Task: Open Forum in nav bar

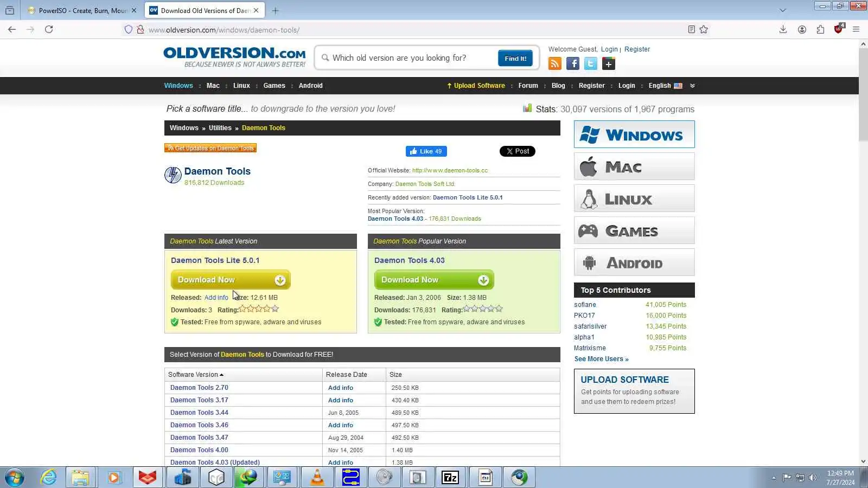Action: point(528,86)
